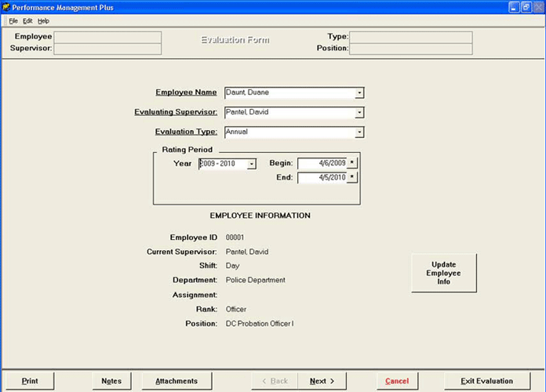Click the Performance Management Plus title bar icon
This screenshot has height=392, width=546.
tap(7, 7)
